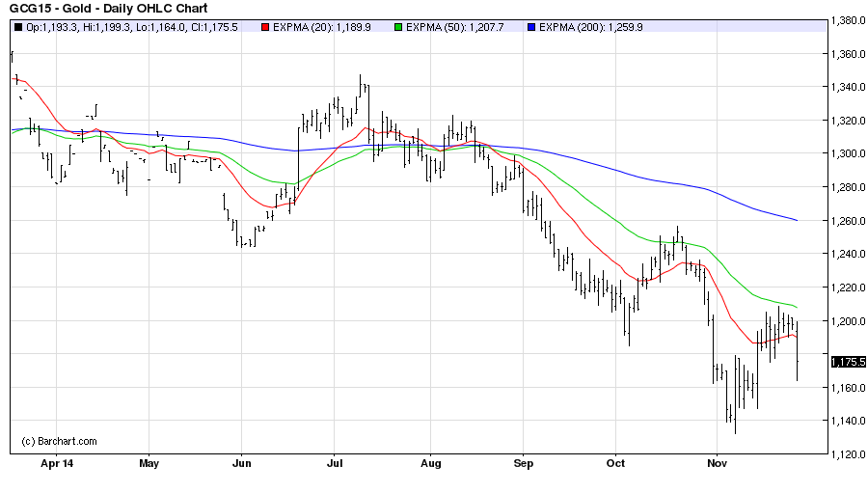Image resolution: width=868 pixels, height=493 pixels.
Task: Click the 1,200.0 price axis label
Action: tap(848, 321)
